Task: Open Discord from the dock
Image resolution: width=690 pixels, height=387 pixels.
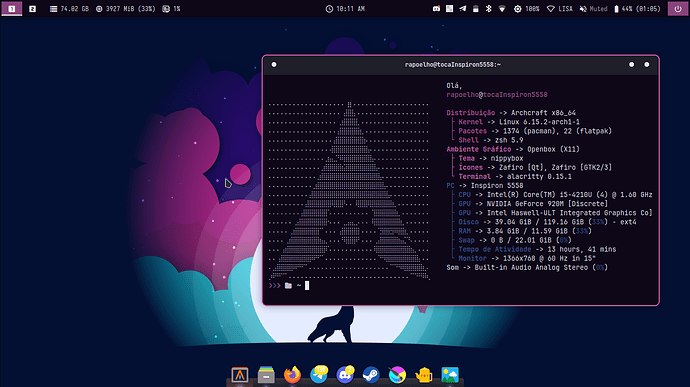Action: click(x=345, y=375)
